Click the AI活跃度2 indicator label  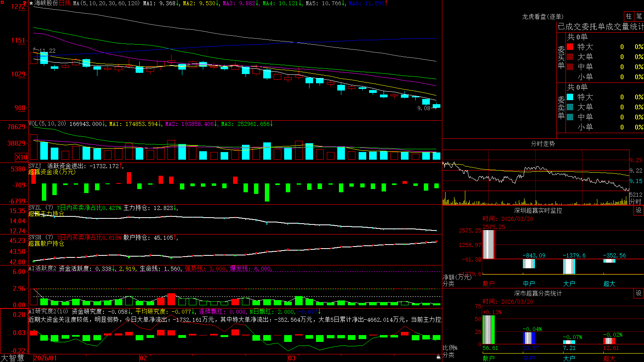tap(43, 268)
